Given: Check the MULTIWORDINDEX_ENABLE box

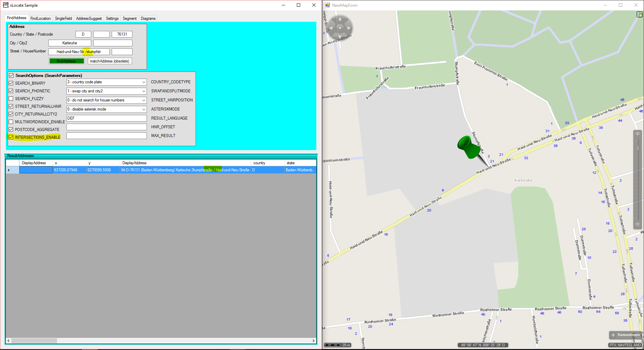Looking at the screenshot, I should [x=11, y=122].
